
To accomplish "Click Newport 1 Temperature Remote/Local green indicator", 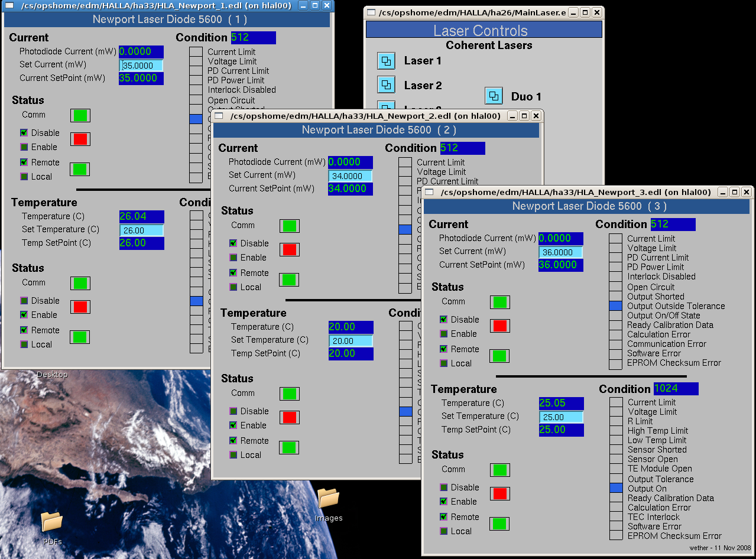I will [x=80, y=337].
